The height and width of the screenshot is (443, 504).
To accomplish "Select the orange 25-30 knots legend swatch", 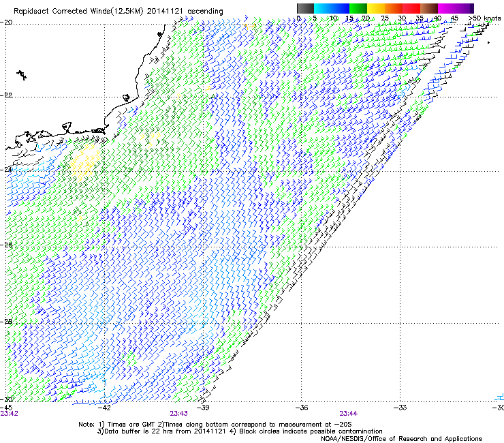I will [x=394, y=8].
